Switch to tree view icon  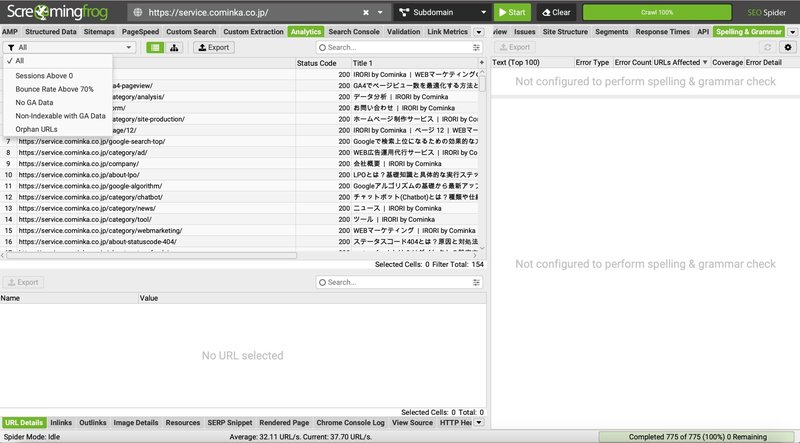pos(174,47)
